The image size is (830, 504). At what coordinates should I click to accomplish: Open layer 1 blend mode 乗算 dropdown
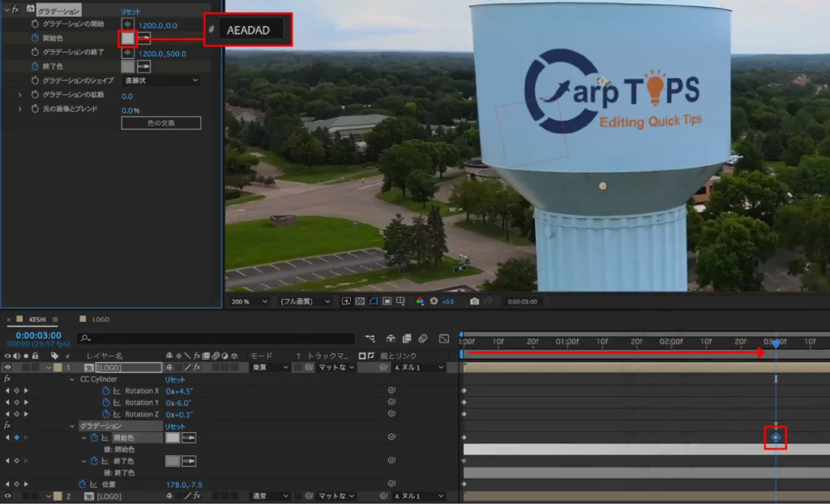(x=270, y=367)
